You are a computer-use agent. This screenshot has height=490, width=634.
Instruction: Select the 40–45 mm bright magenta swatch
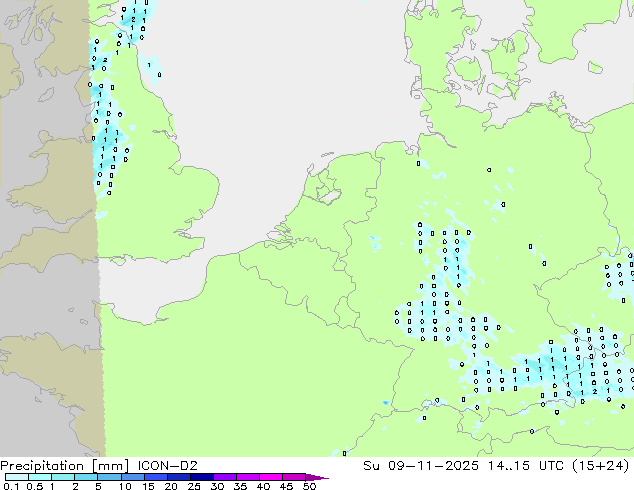click(271, 477)
